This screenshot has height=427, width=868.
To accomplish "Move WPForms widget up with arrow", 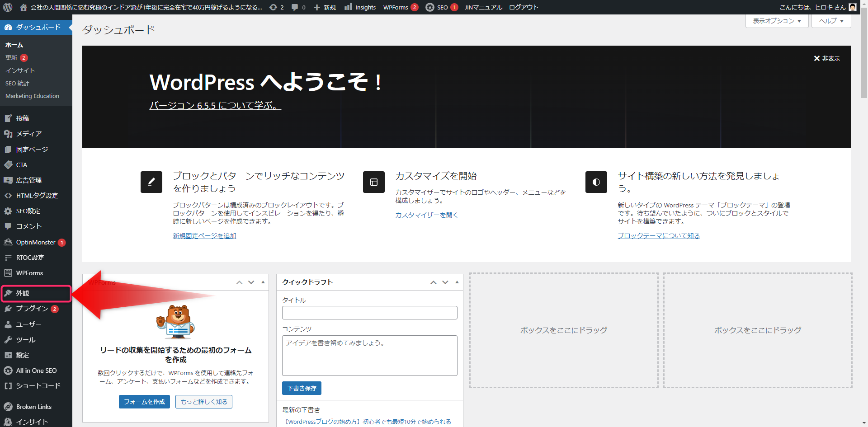I will click(x=240, y=282).
